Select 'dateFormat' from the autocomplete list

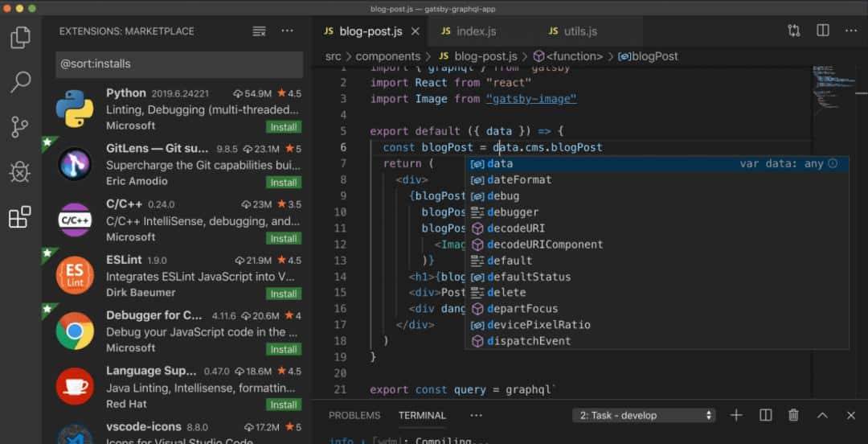(519, 179)
